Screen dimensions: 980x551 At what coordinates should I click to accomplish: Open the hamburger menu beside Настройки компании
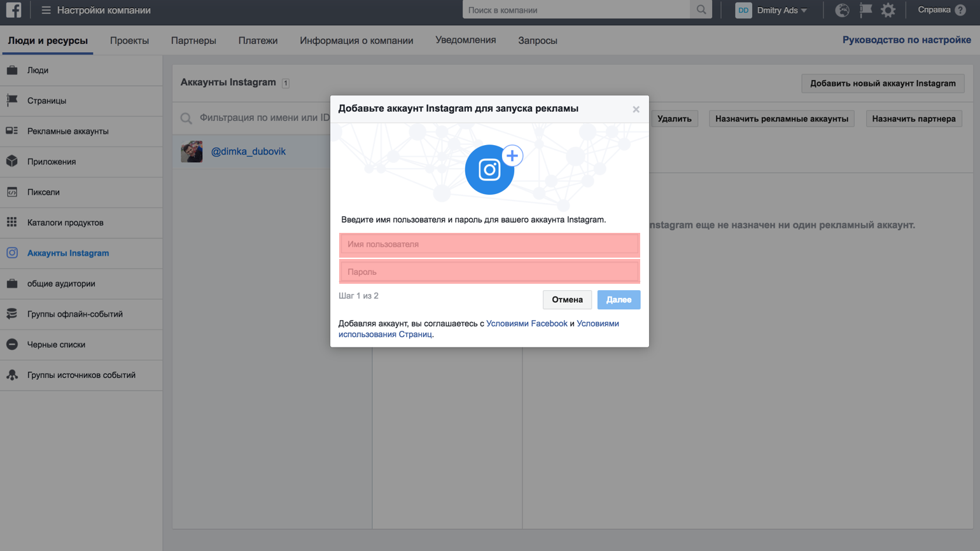[46, 10]
